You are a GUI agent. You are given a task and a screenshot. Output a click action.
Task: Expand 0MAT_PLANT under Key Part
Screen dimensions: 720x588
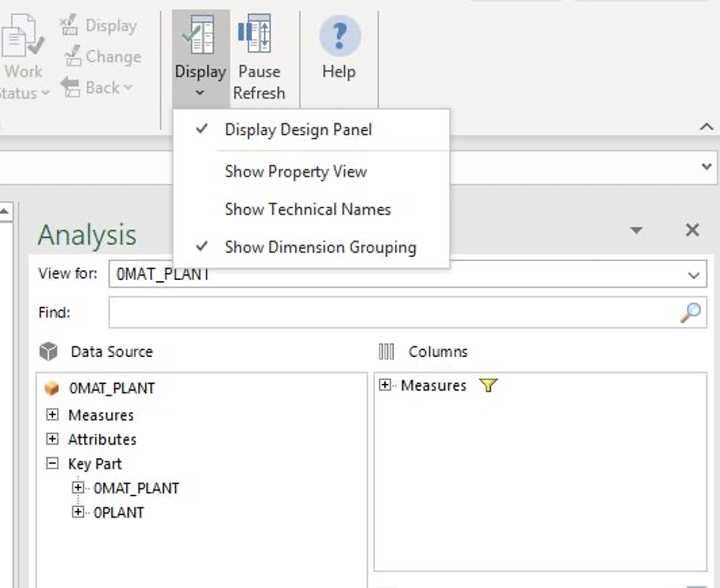tap(77, 488)
